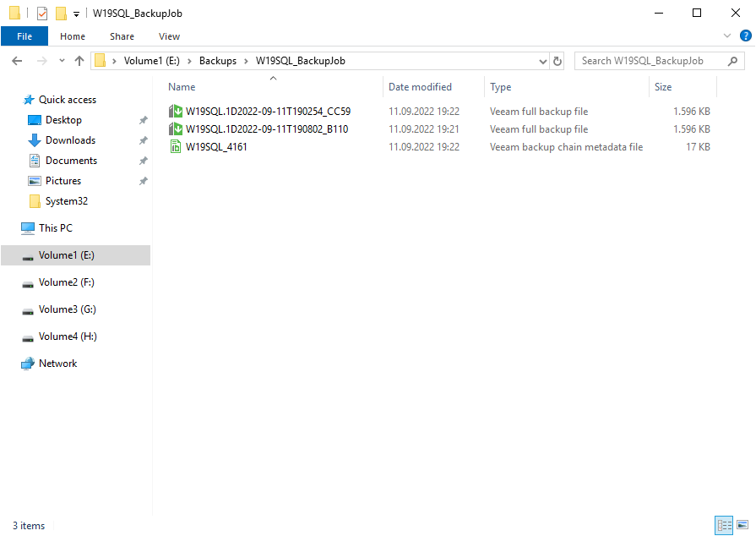Open the address bar history dropdown

(543, 61)
